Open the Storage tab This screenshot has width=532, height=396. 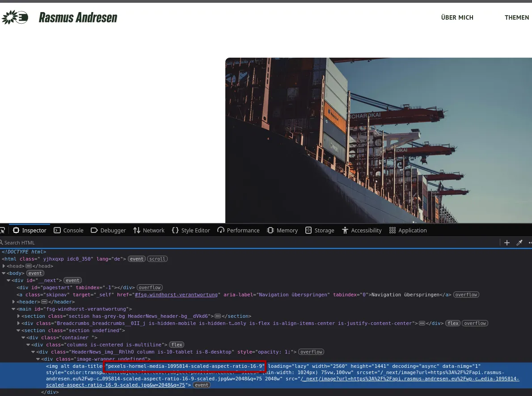[320, 231]
